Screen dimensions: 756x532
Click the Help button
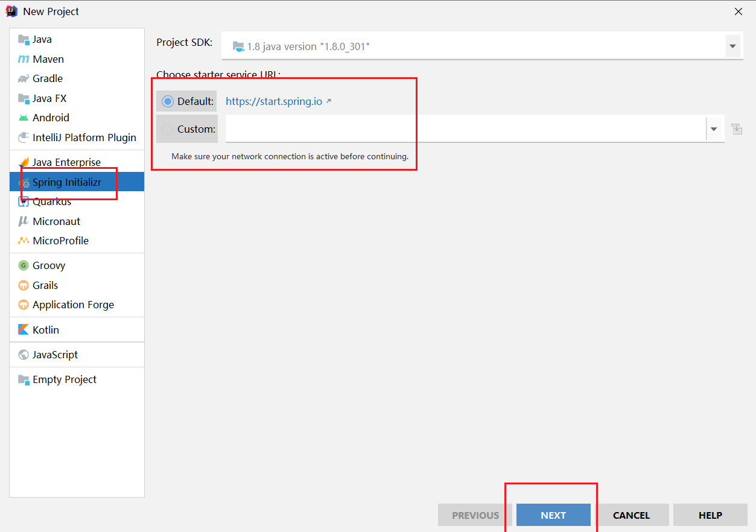coord(710,515)
